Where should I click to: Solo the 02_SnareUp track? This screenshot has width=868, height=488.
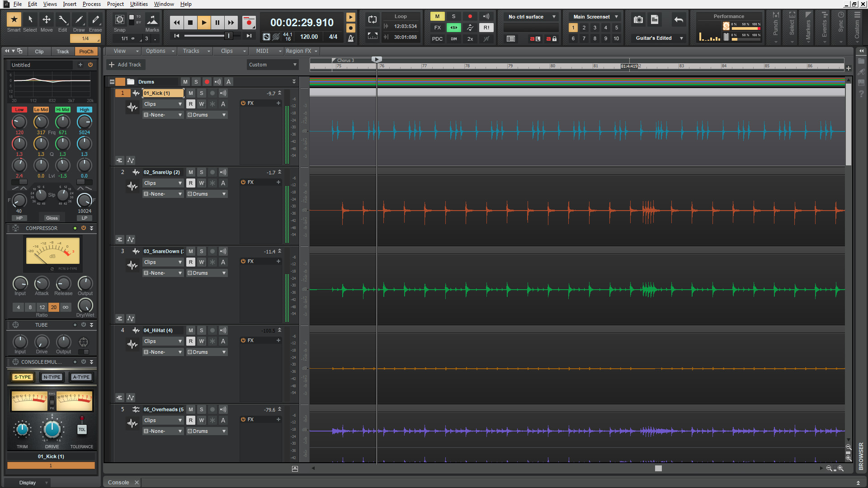201,172
